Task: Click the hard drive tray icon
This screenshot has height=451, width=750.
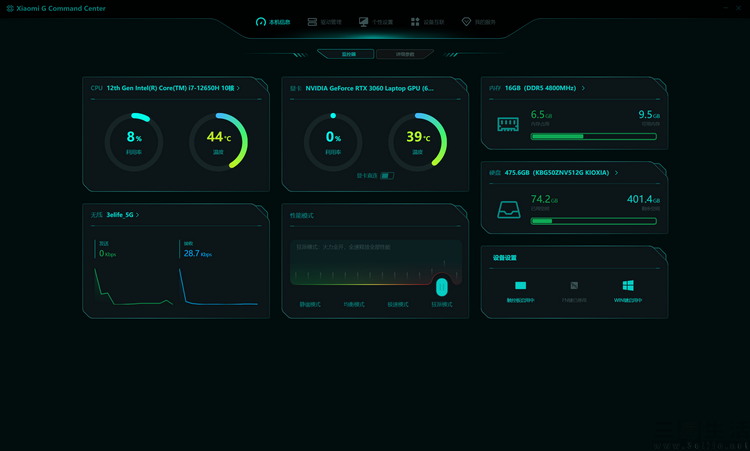Action: (508, 209)
